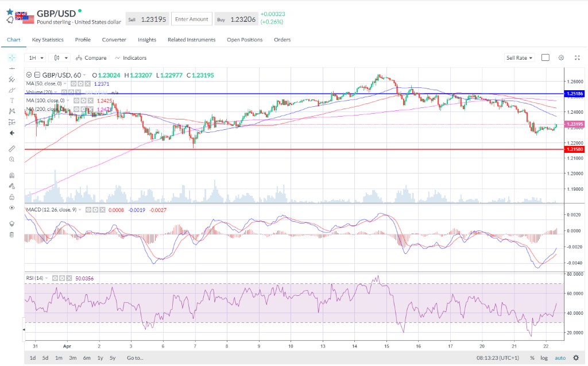The width and height of the screenshot is (588, 366).
Task: Toggle auto scale on price axis
Action: [x=560, y=358]
